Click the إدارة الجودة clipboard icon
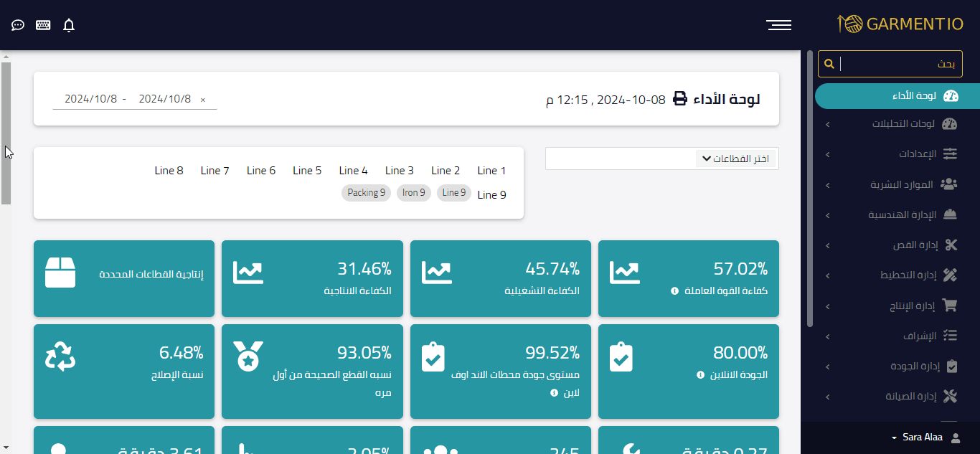 [952, 366]
